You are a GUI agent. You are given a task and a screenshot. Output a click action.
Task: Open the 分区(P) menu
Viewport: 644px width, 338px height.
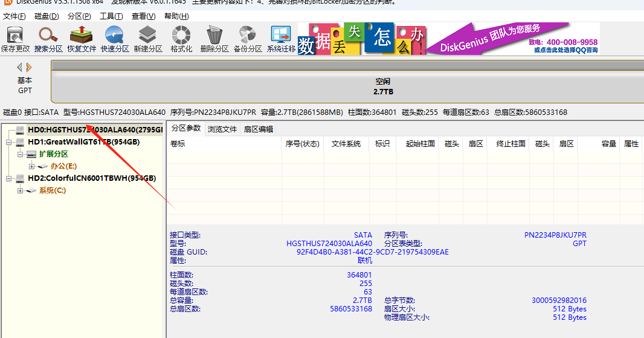click(x=79, y=16)
